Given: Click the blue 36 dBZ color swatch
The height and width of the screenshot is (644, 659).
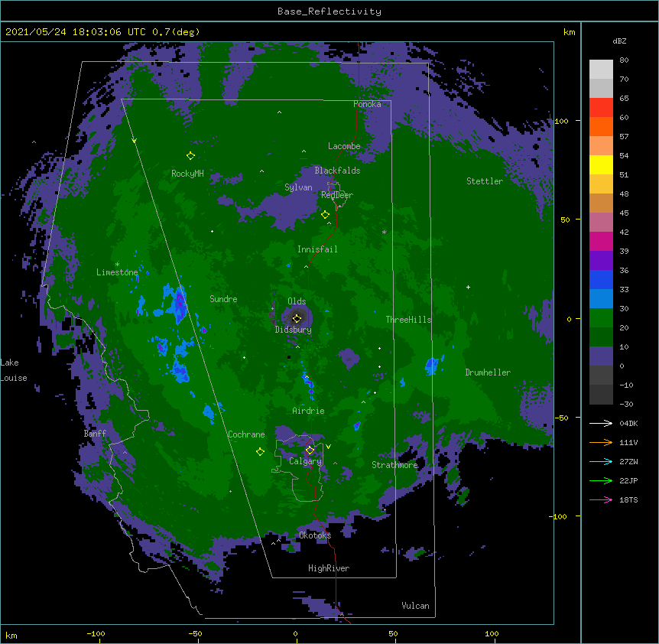Looking at the screenshot, I should point(601,279).
